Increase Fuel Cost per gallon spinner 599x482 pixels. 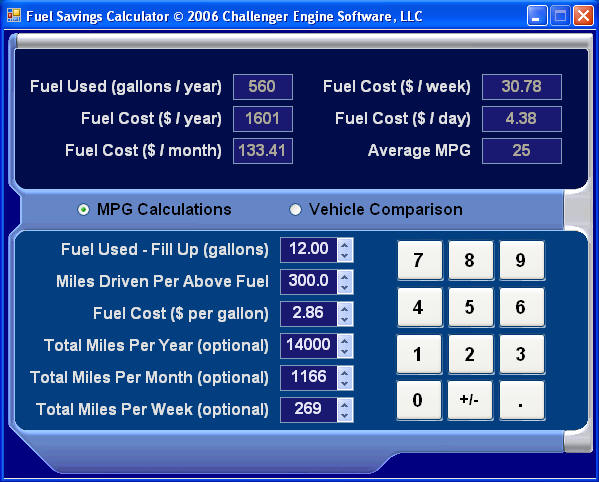345,309
